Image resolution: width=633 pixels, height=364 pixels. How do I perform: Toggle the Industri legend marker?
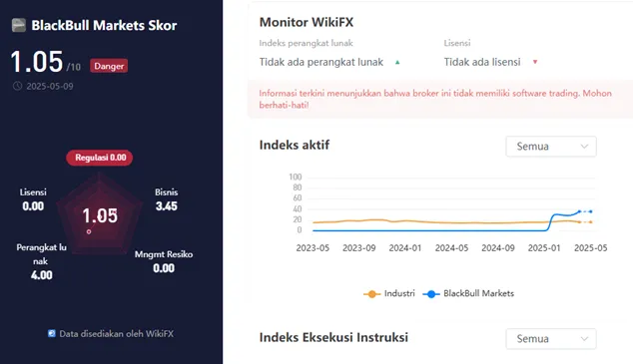click(371, 294)
